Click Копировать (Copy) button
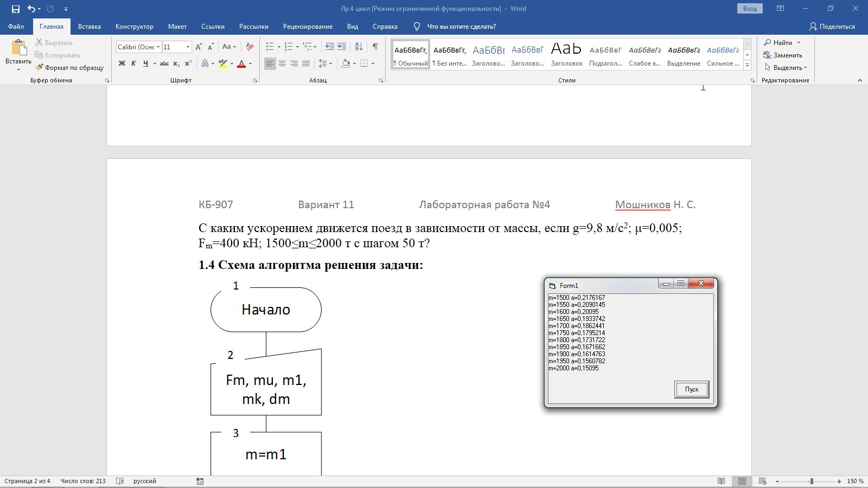This screenshot has height=488, width=868. (58, 55)
